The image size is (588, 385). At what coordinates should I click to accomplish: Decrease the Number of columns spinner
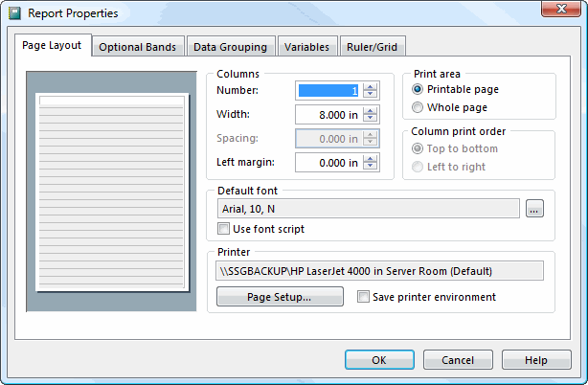point(371,96)
